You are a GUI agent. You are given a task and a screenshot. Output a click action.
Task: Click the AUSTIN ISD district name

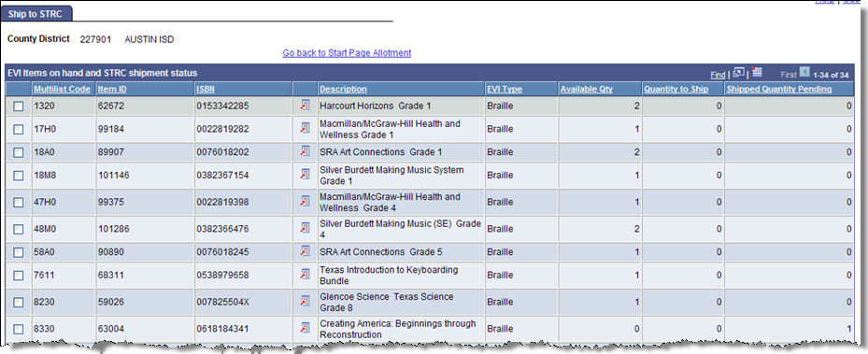(149, 39)
